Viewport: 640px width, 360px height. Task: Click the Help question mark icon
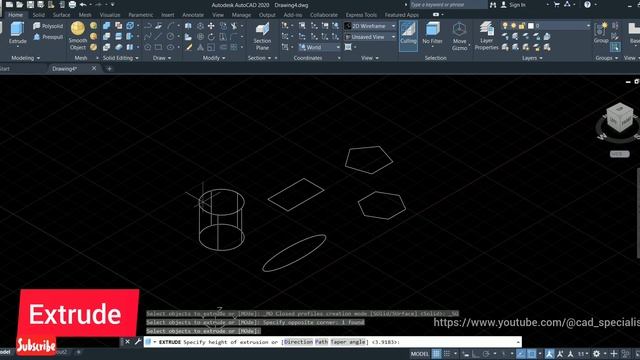(587, 5)
